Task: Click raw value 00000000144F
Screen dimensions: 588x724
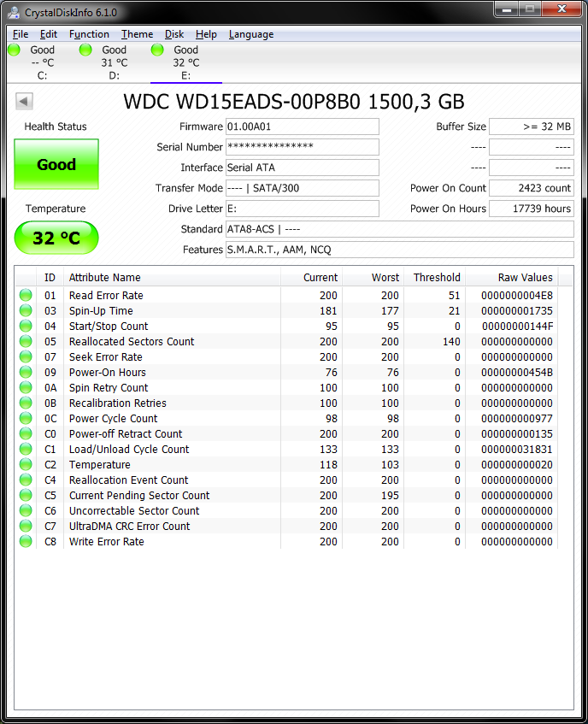Action: point(517,327)
